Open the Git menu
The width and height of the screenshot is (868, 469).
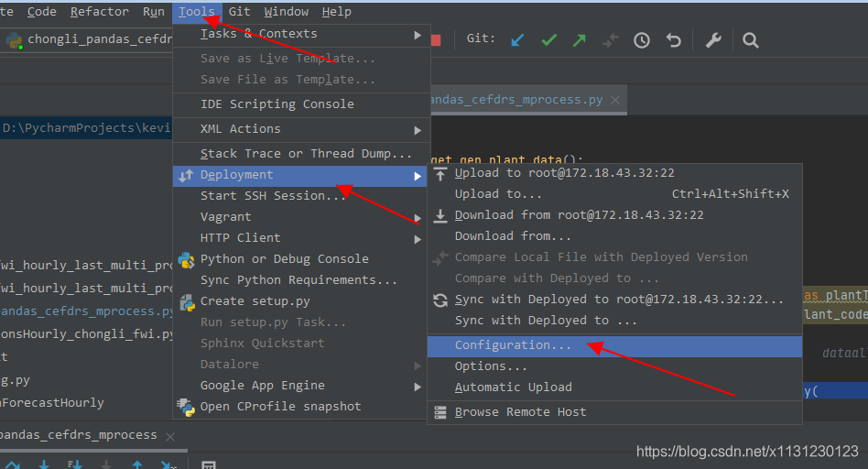[x=240, y=11]
